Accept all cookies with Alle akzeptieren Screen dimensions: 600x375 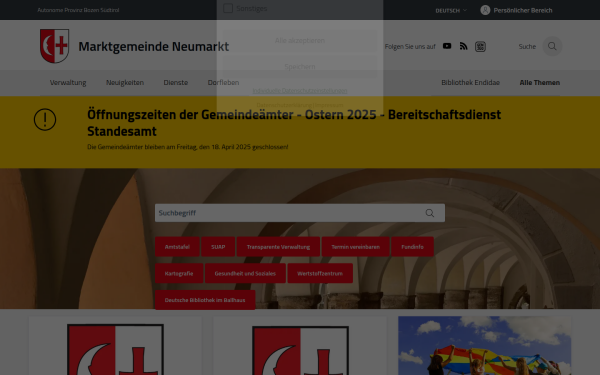(300, 40)
